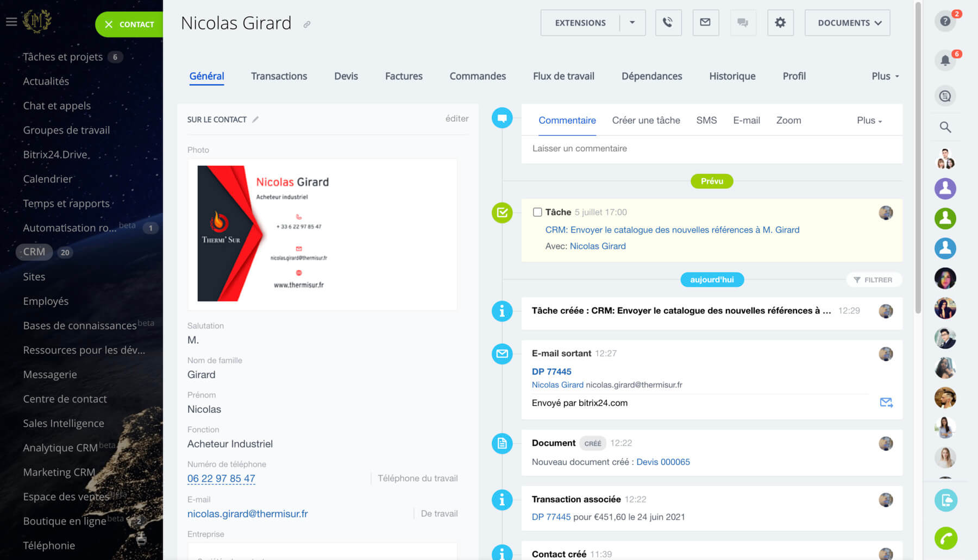This screenshot has width=978, height=560.
Task: Click the help question mark icon
Action: click(945, 22)
